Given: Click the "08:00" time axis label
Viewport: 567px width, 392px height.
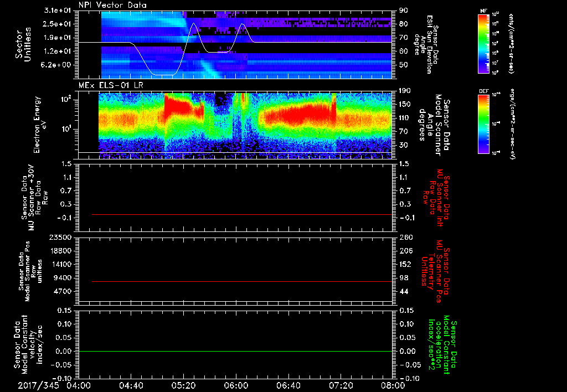Looking at the screenshot, I should [393, 385].
